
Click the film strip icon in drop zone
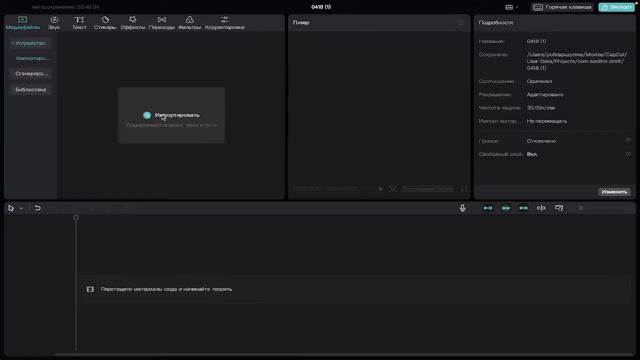90,289
